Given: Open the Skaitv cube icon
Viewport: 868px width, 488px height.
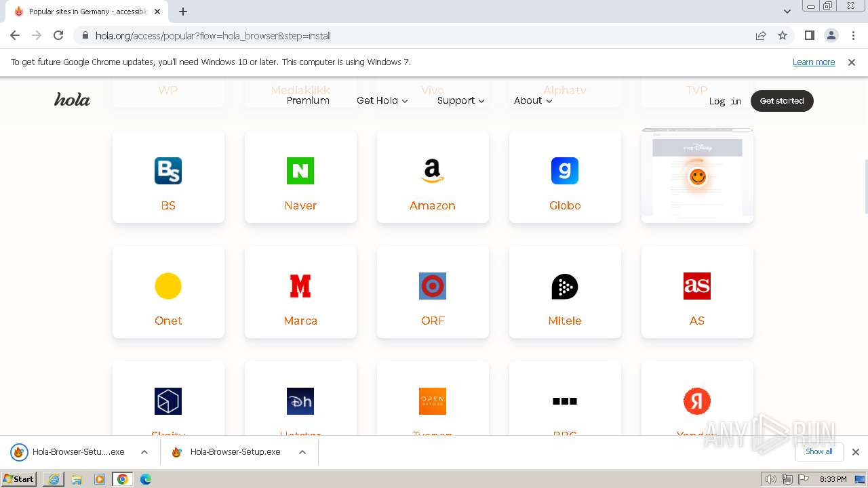Looking at the screenshot, I should 168,401.
